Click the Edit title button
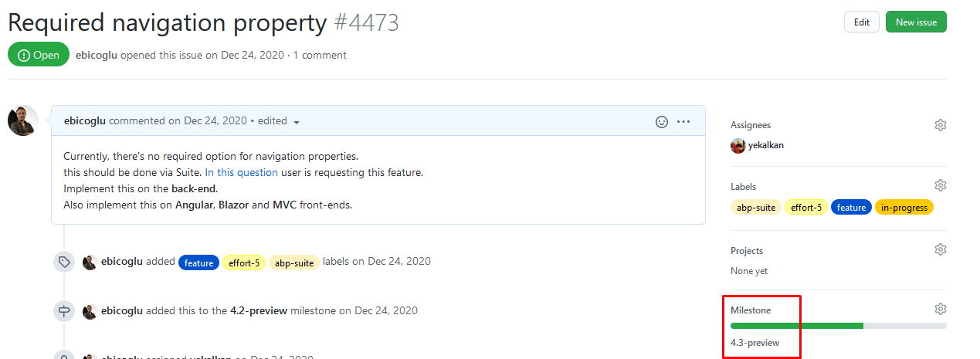Image resolution: width=980 pixels, height=359 pixels. [x=861, y=22]
